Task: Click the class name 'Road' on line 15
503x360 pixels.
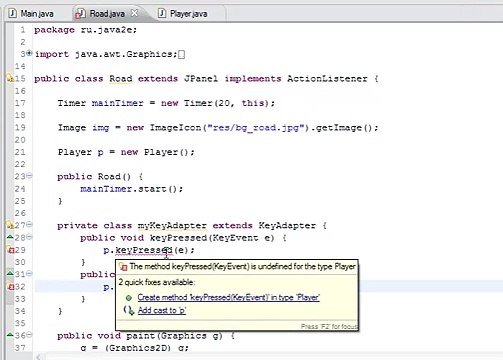Action: (121, 79)
